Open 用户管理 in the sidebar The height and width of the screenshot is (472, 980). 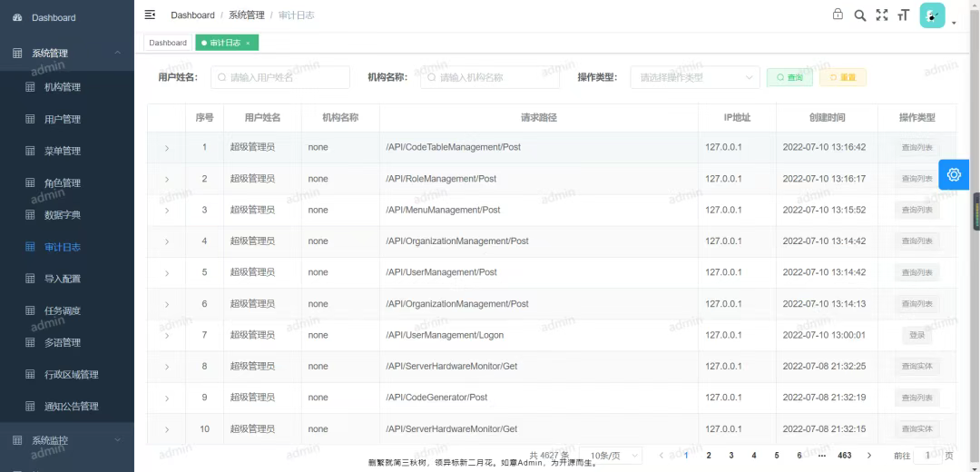coord(67,119)
